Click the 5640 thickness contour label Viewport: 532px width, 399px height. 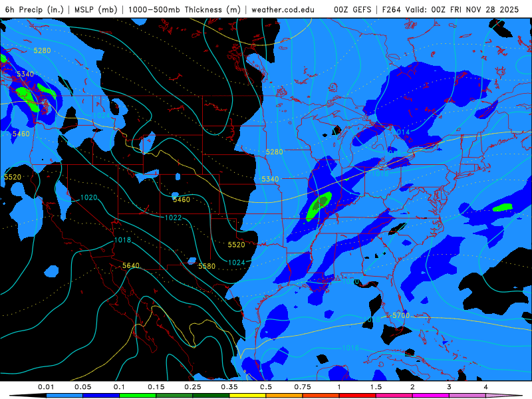[x=130, y=265]
